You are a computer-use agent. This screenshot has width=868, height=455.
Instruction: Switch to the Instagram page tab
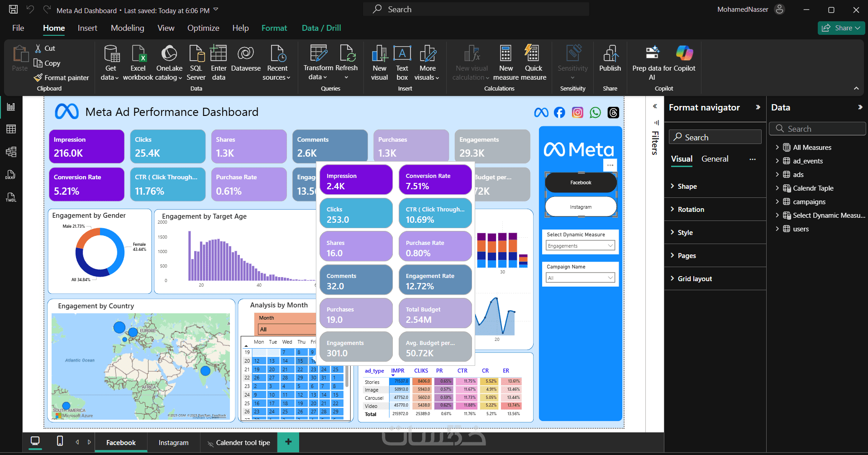pyautogui.click(x=173, y=442)
